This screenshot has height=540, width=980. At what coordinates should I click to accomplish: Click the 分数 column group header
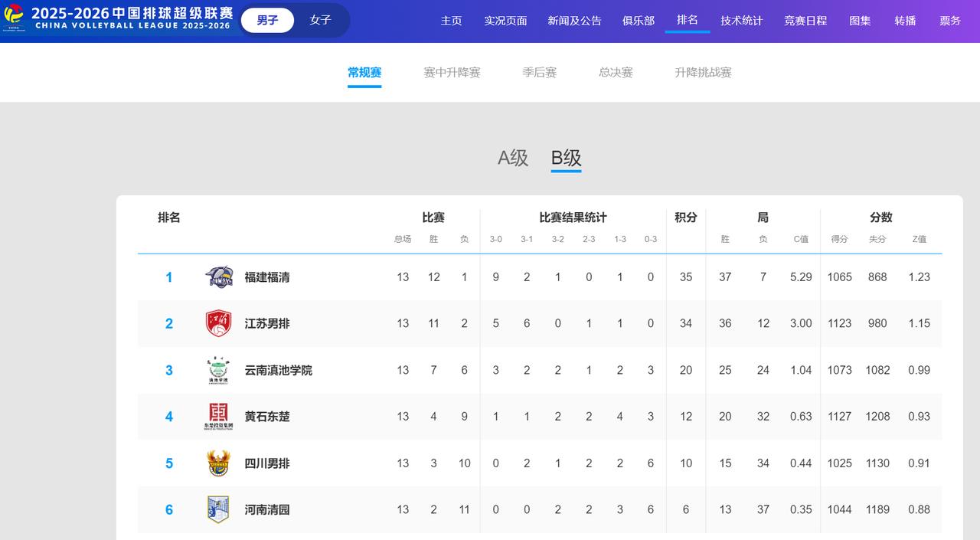click(881, 218)
